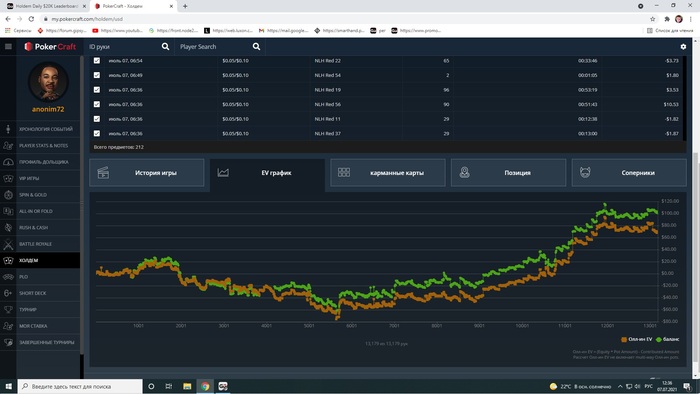Open the smarthand bookmark
700x394 pixels.
(x=339, y=30)
